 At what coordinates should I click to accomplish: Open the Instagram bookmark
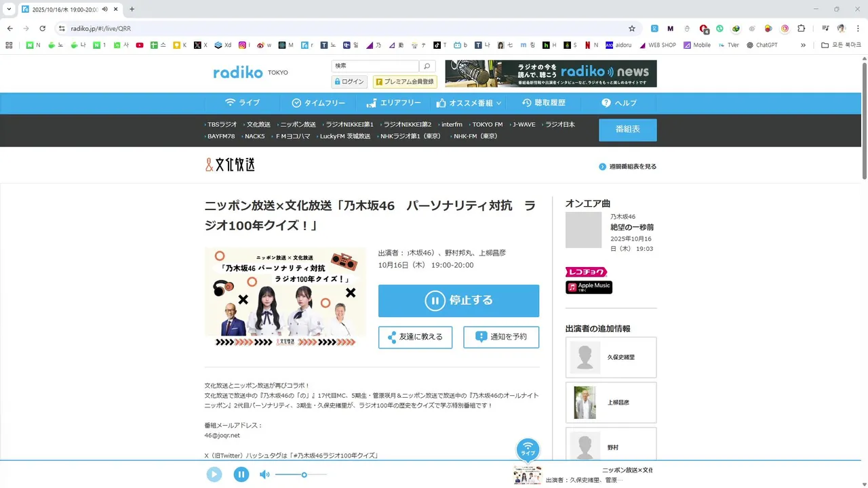245,45
